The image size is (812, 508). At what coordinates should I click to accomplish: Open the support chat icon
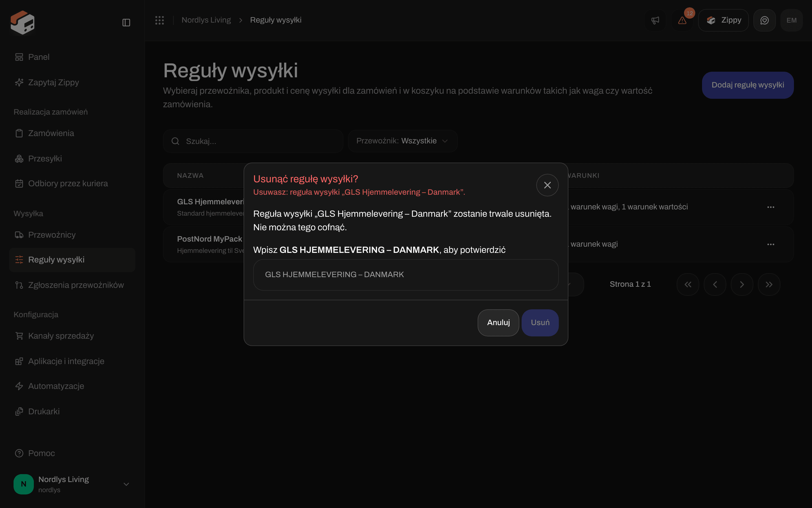(764, 20)
